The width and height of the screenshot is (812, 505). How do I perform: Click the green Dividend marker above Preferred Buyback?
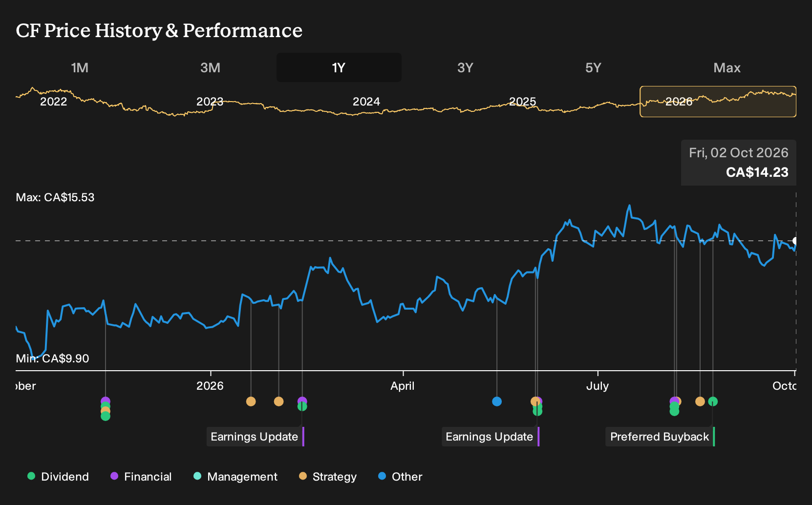713,401
